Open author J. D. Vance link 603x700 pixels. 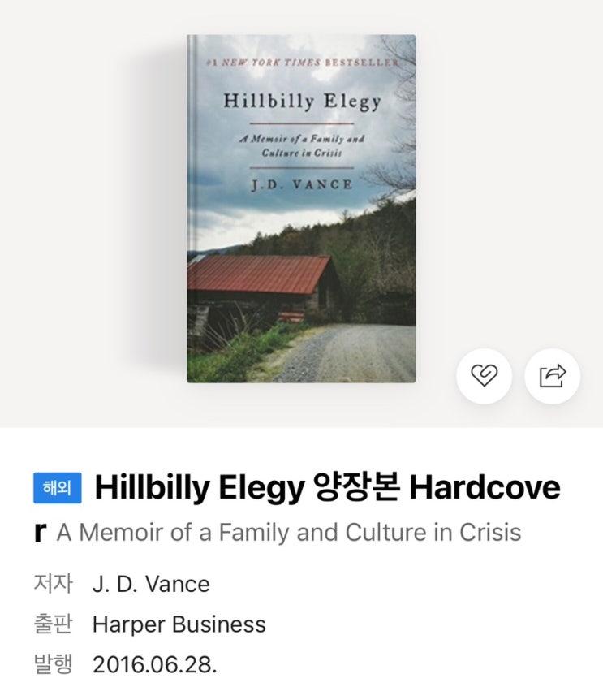tap(151, 584)
